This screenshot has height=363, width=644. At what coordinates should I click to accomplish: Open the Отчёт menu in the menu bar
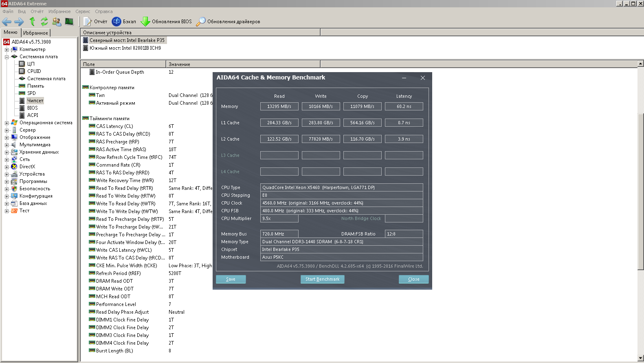pyautogui.click(x=37, y=11)
